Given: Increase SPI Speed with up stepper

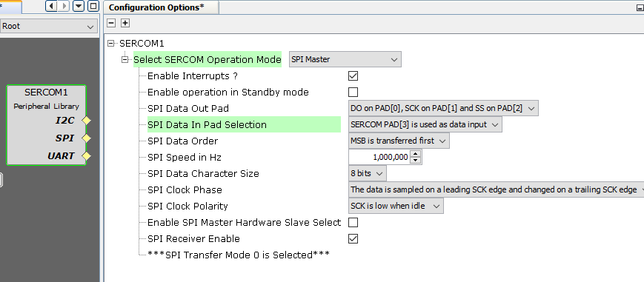Looking at the screenshot, I should [x=416, y=154].
